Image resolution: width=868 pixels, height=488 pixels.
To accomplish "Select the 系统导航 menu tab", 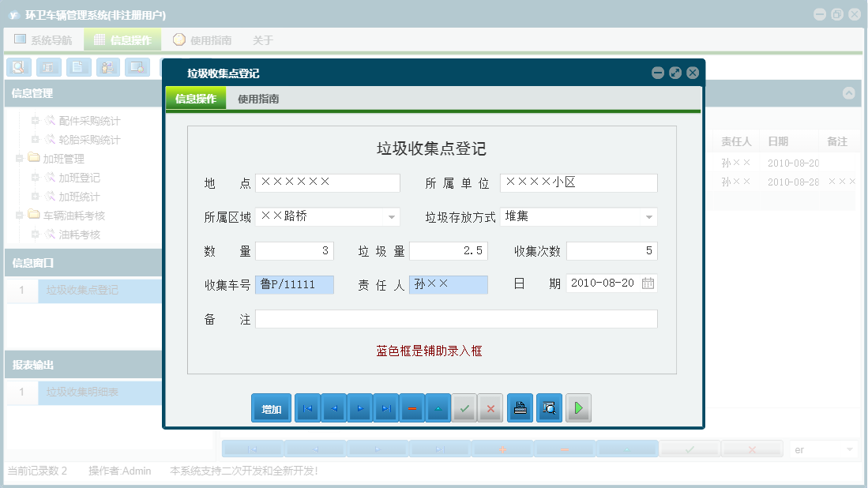I will click(x=47, y=38).
